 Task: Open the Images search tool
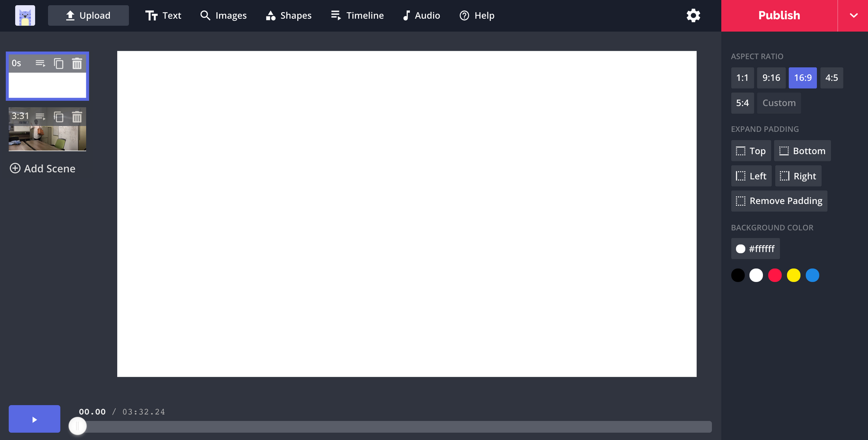point(223,15)
